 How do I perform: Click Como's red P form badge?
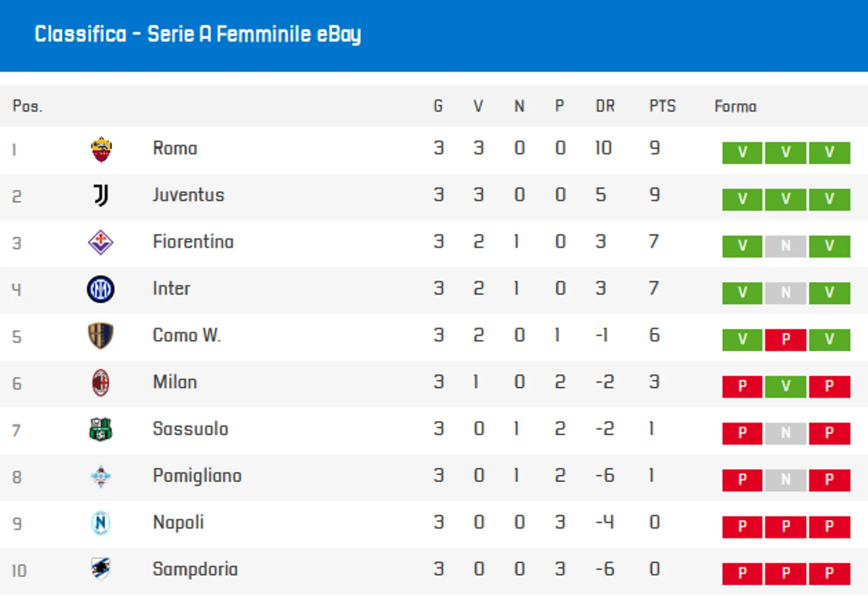click(785, 340)
